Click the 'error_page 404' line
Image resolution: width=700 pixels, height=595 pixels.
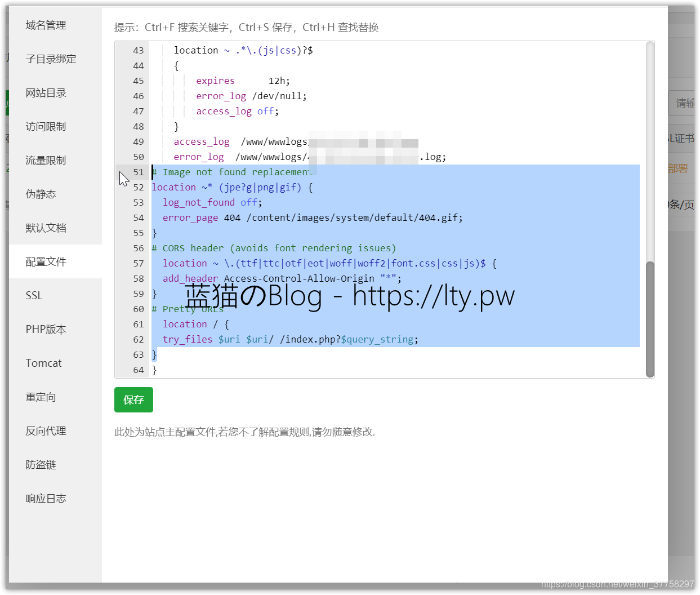tap(313, 217)
